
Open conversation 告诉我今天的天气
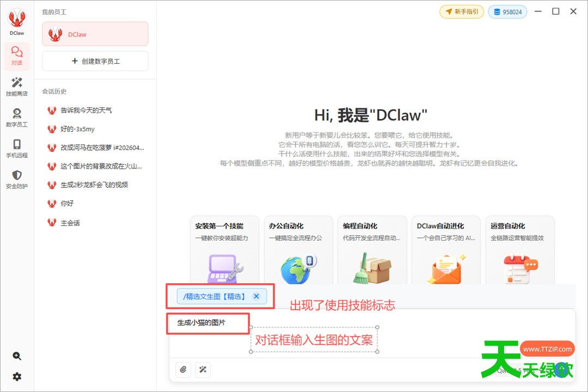click(x=95, y=111)
